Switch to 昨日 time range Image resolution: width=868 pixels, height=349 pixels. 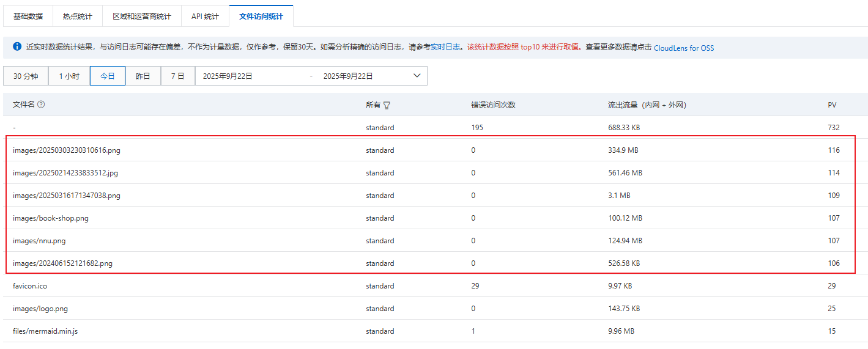[x=143, y=76]
